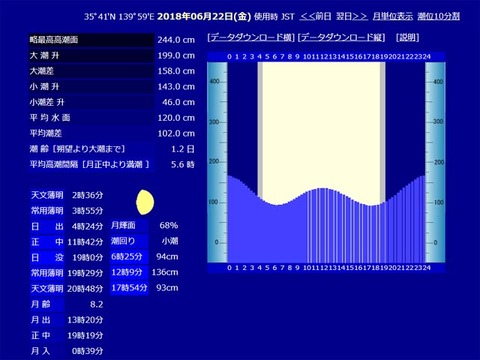Click the right scale 200 mark
Screen dimensions: 480x360
coord(438,162)
